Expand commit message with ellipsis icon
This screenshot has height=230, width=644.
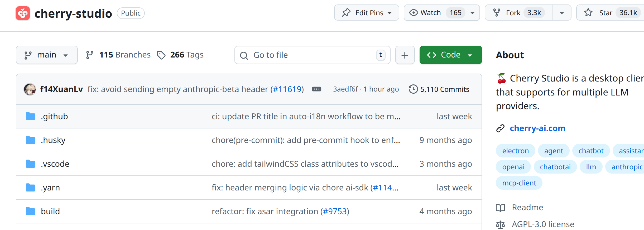pos(316,89)
